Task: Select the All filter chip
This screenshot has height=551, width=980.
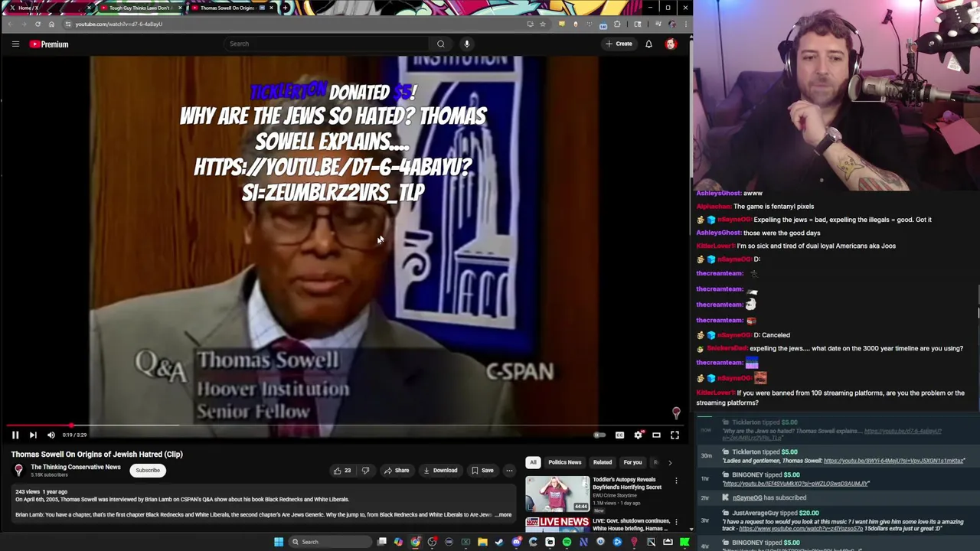Action: click(x=533, y=462)
